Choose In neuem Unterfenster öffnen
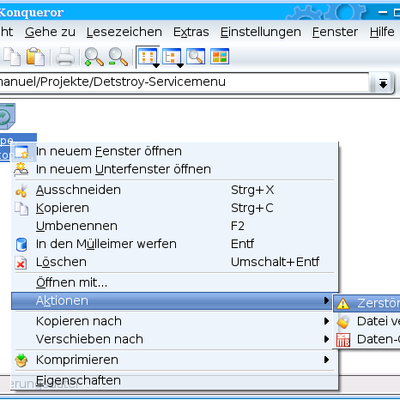This screenshot has width=400, height=400. [x=175, y=169]
